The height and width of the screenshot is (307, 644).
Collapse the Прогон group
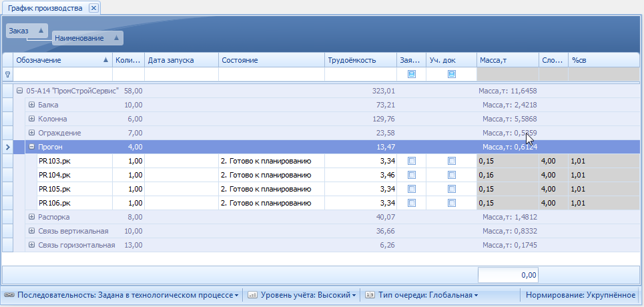31,147
